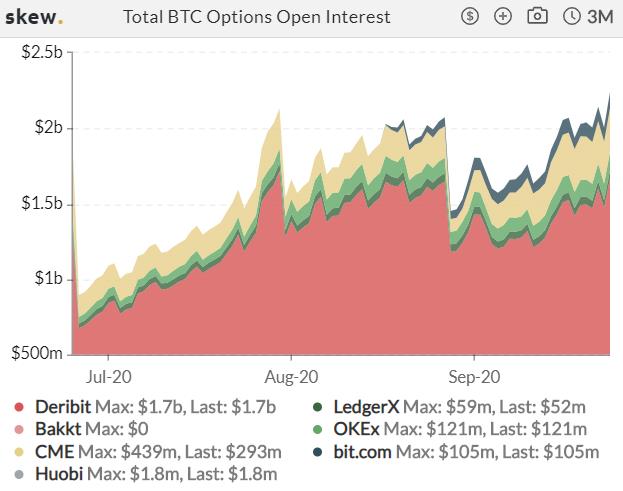Click the dark blue bit.com color dot
Image resolution: width=623 pixels, height=491 pixels.
317,452
